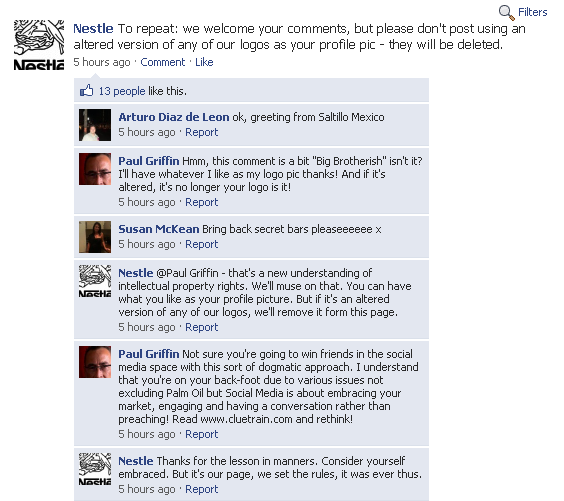Open Susan McKean's profile name link
The height and width of the screenshot is (501, 564).
pos(159,229)
